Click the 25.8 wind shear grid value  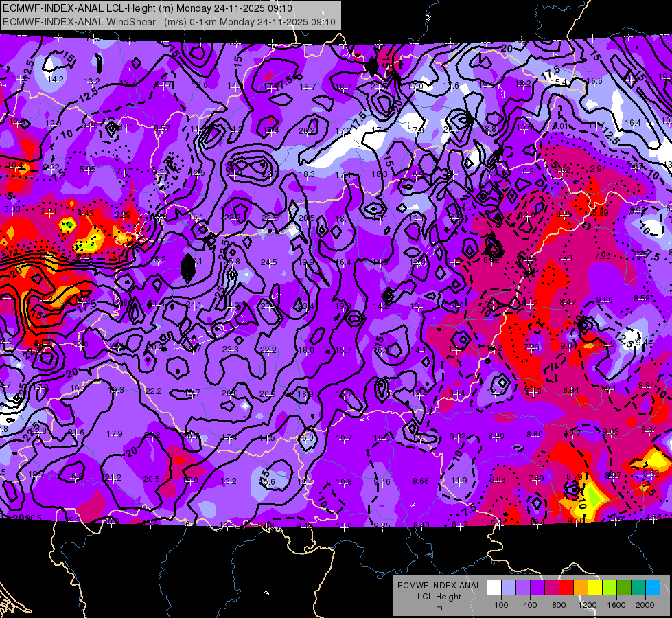tap(232, 261)
